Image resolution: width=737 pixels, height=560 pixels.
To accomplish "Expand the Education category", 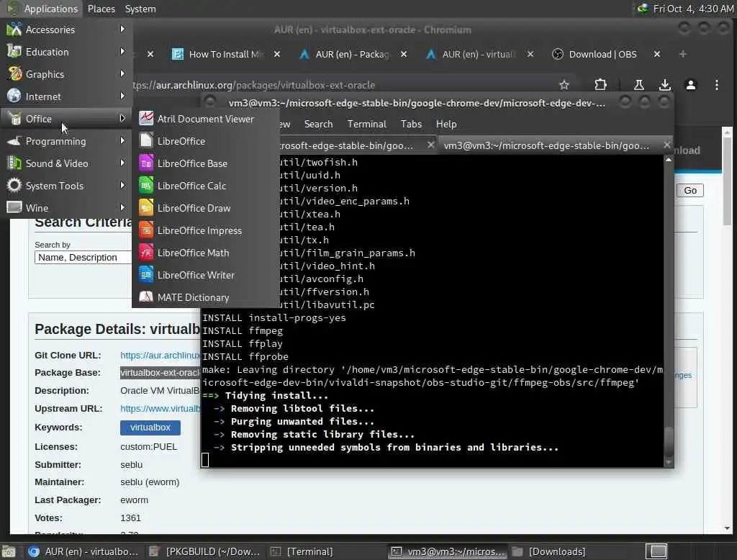I will coord(66,52).
